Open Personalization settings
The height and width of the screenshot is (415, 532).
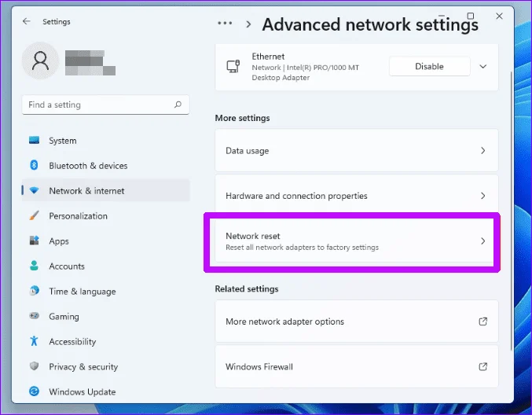pyautogui.click(x=105, y=216)
